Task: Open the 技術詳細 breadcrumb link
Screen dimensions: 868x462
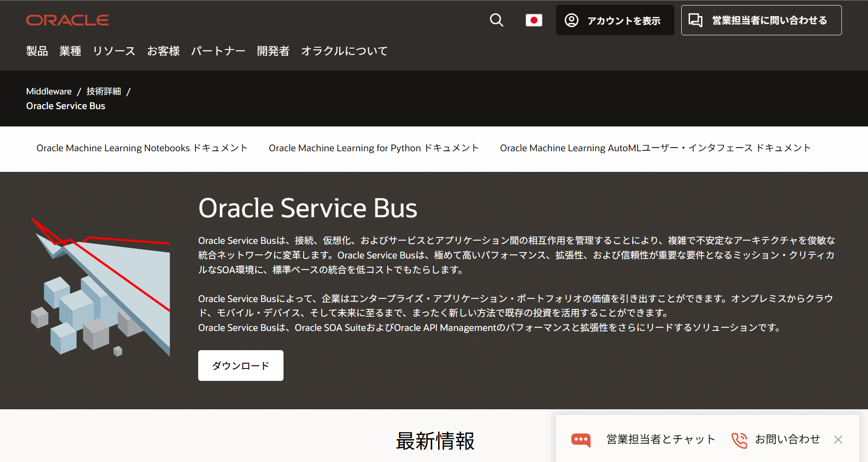Action: click(104, 91)
